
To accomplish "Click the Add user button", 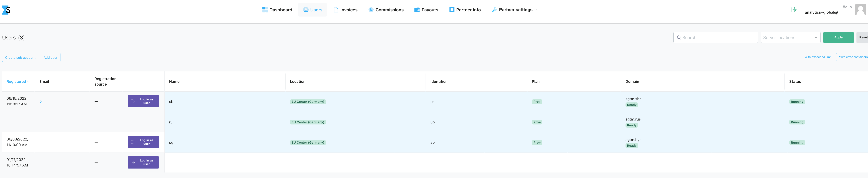I will coord(50,58).
